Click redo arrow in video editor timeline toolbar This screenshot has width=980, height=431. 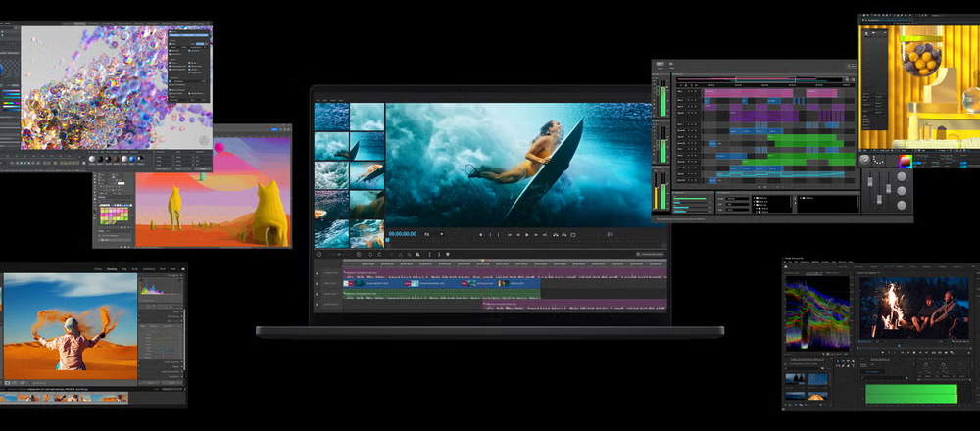click(x=379, y=255)
